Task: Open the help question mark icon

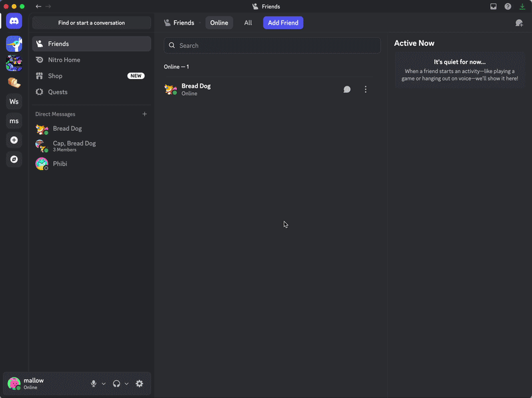Action: [507, 7]
